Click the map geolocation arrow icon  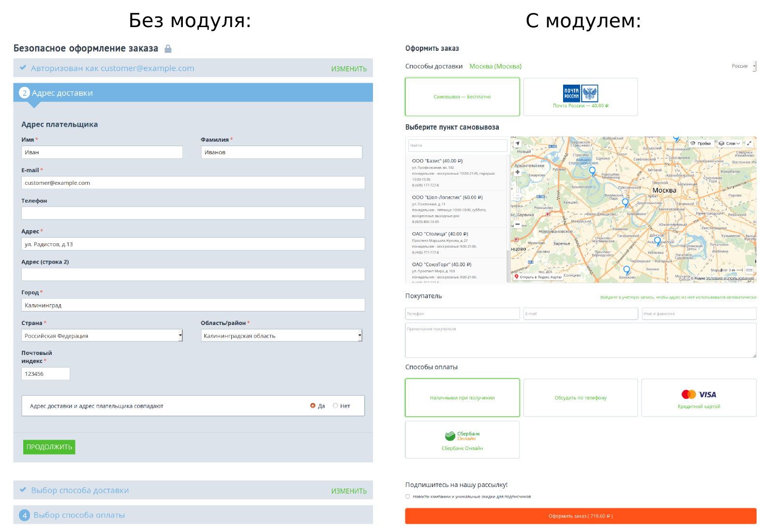coord(518,144)
